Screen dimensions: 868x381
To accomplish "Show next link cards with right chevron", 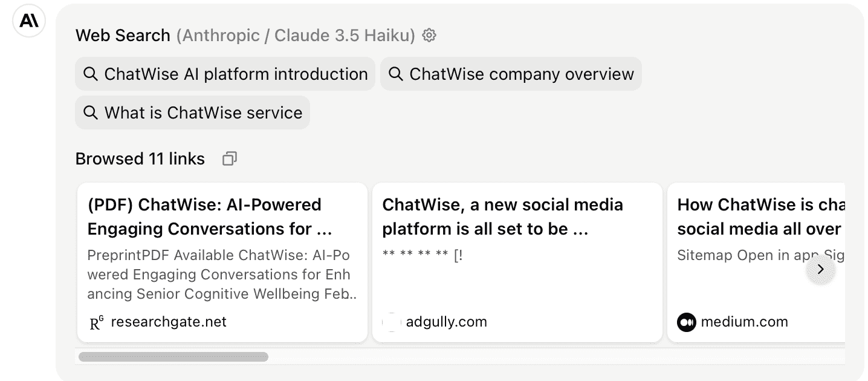I will pos(820,270).
